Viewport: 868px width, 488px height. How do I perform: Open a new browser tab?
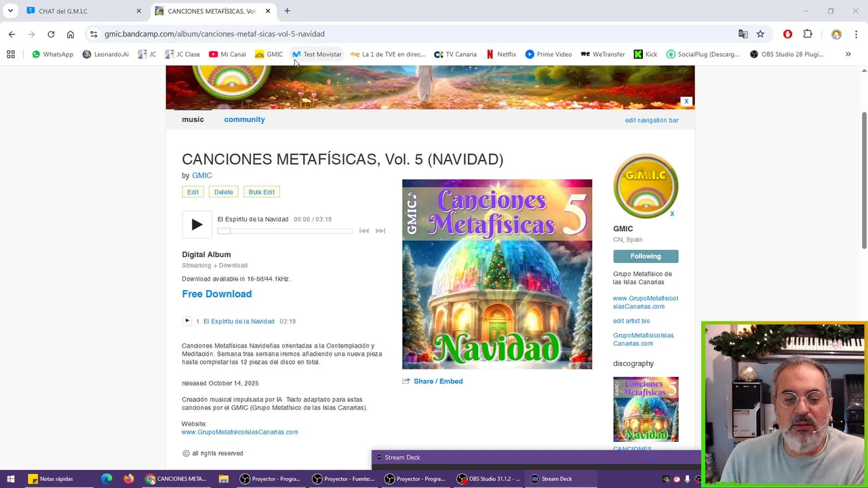287,11
